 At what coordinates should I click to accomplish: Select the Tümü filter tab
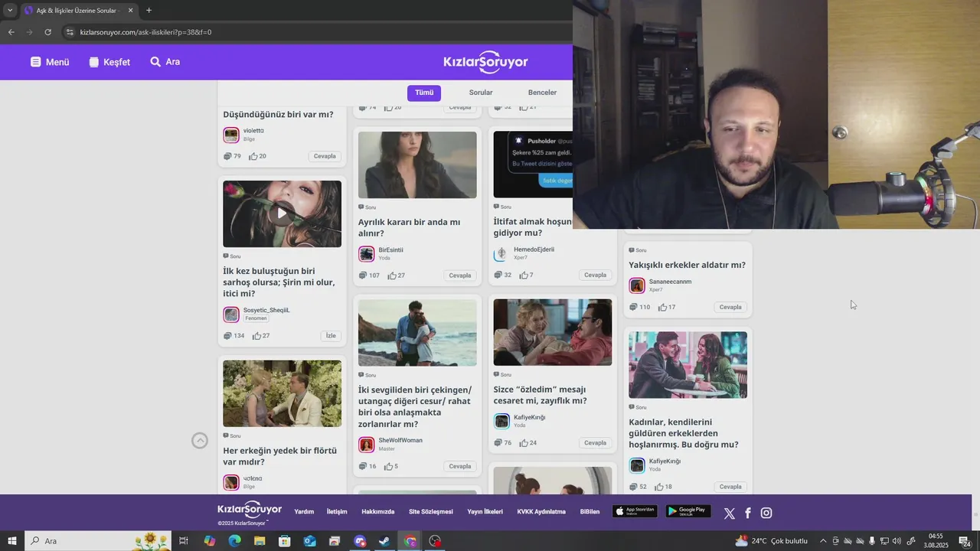coord(424,93)
